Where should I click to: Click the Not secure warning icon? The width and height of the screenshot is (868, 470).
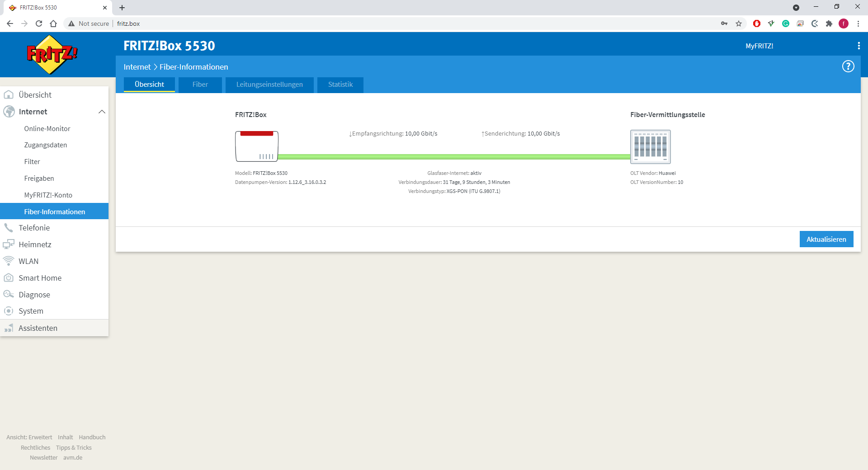[71, 23]
